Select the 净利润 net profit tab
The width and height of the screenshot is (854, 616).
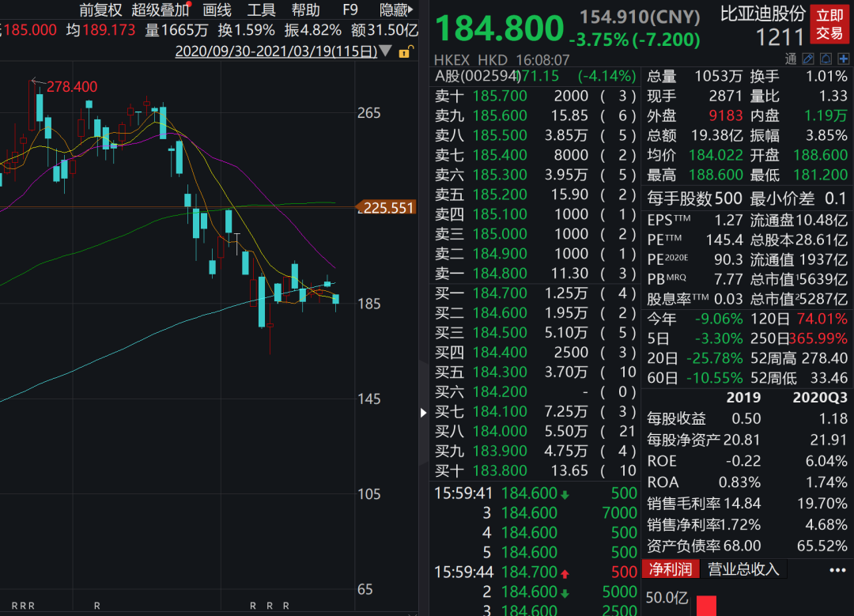(x=671, y=569)
